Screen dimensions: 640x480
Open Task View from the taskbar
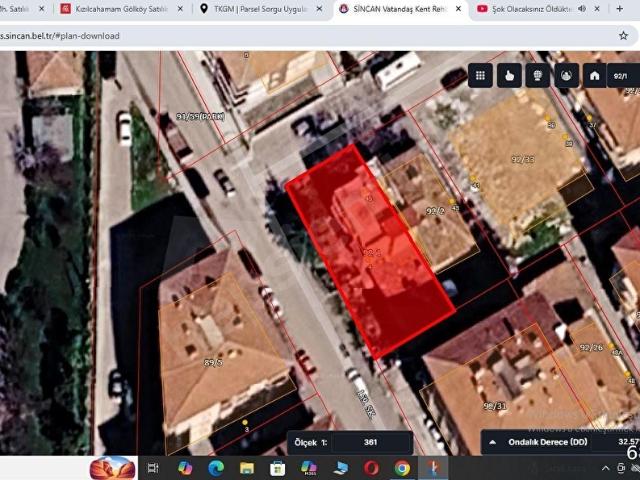pos(153,468)
